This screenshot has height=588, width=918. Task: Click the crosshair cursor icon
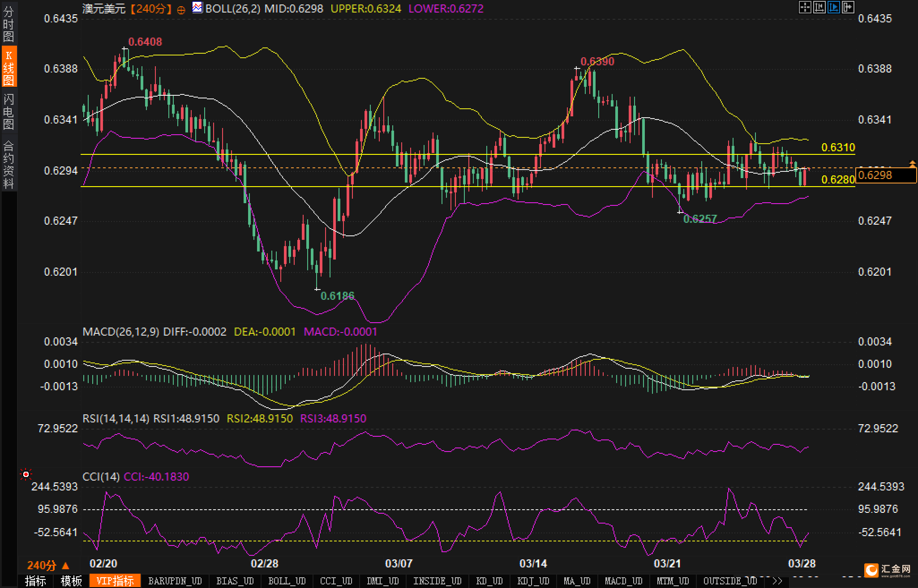pyautogui.click(x=805, y=7)
